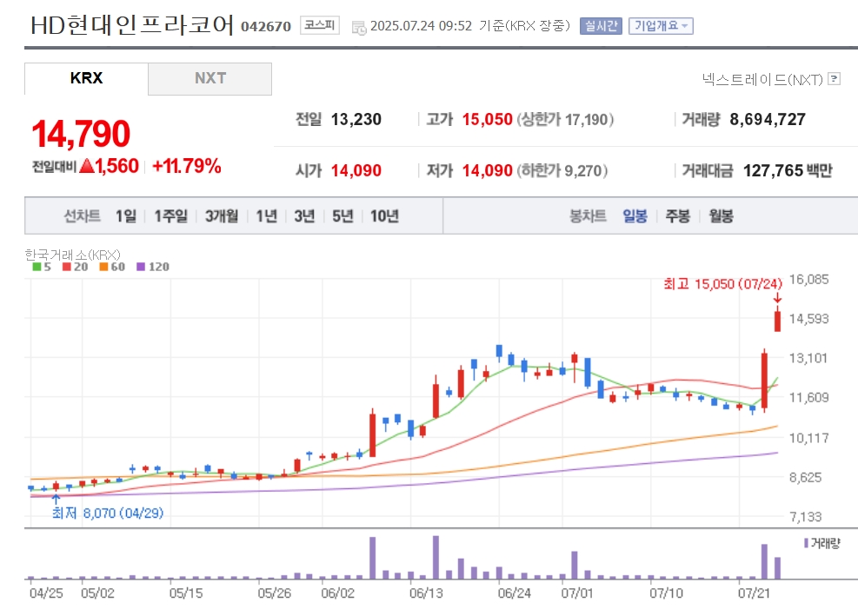Select the KRX tab
This screenshot has height=616, width=858.
click(x=86, y=78)
